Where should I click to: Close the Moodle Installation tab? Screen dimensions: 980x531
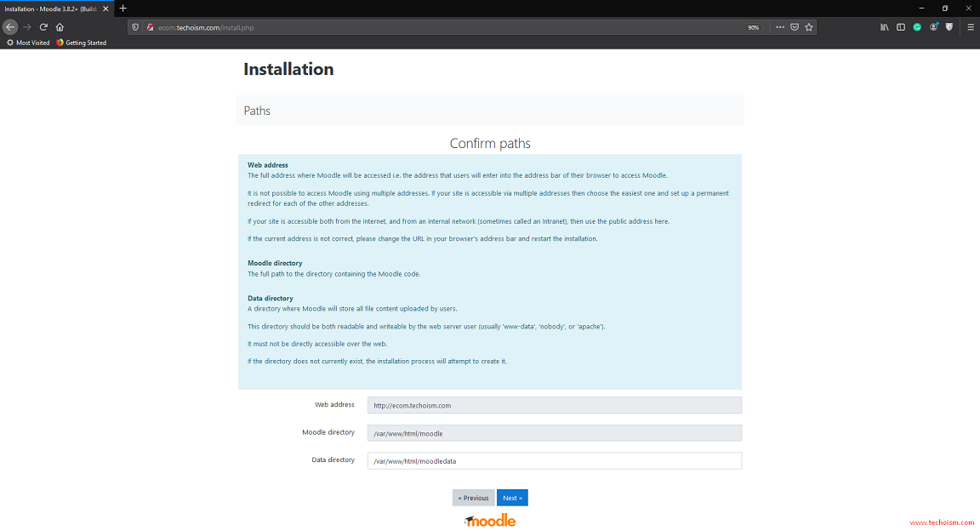105,9
